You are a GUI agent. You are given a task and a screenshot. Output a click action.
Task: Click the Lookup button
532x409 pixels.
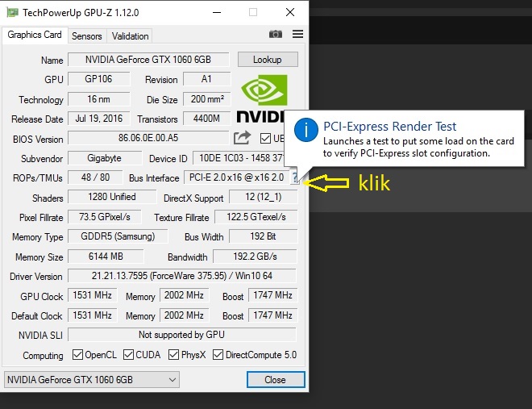coord(268,60)
